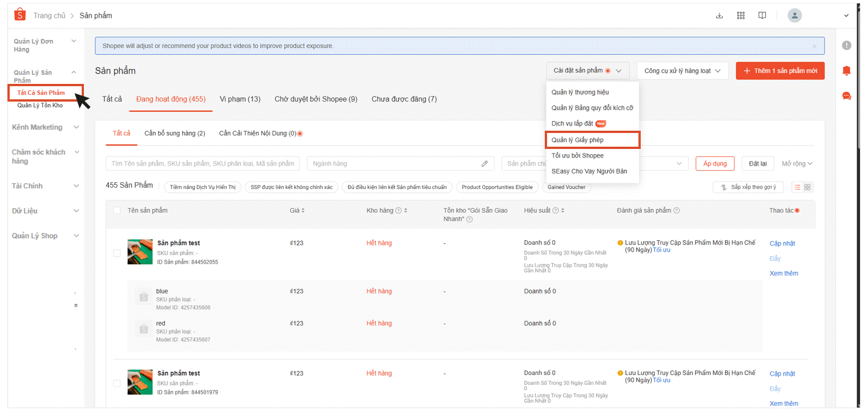Click the help icon beside Kho hàng
The height and width of the screenshot is (411, 868).
coord(398,211)
